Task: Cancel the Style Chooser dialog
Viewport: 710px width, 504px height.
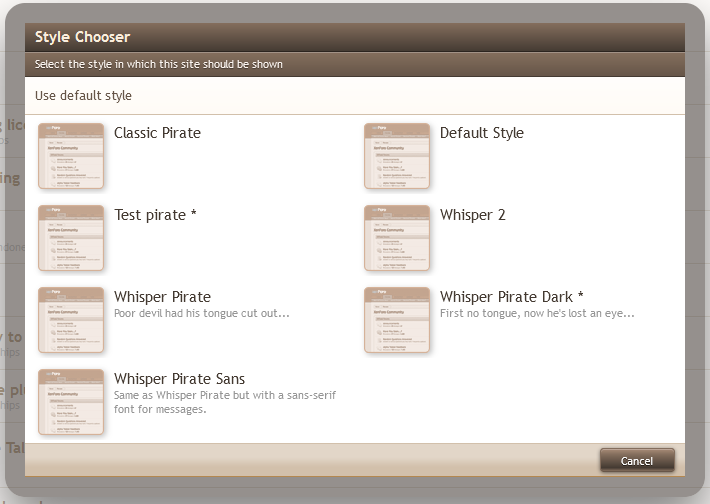Action: (x=637, y=461)
